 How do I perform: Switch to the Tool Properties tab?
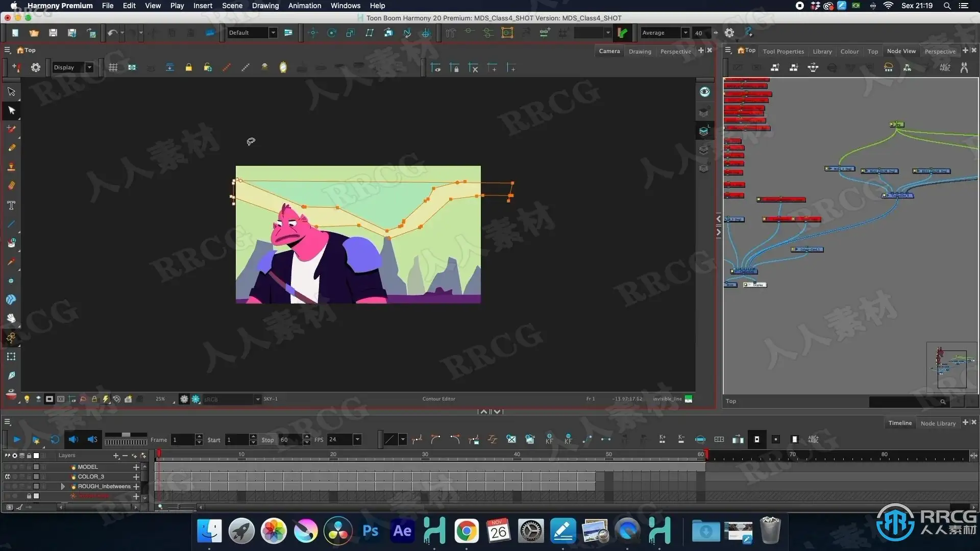coord(783,52)
